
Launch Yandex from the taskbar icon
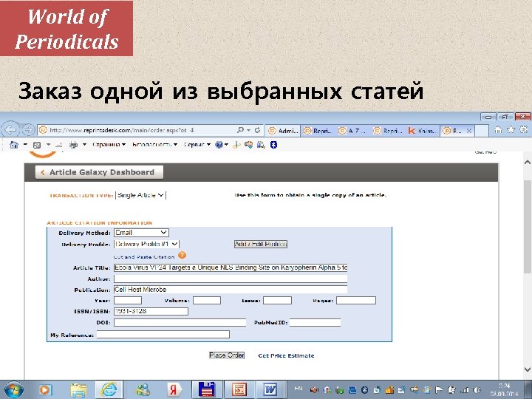[x=174, y=390]
